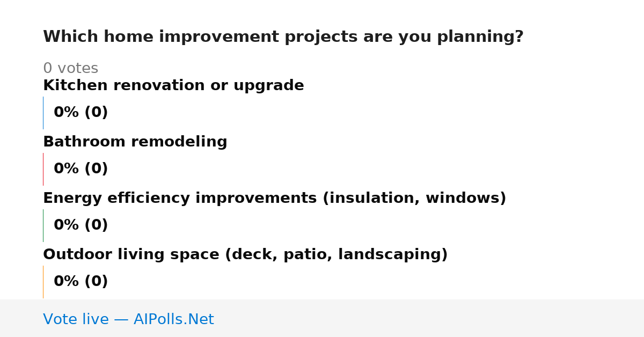The height and width of the screenshot is (337, 644).
Task: Click the Kitchen renovation 0% (0) result
Action: point(81,113)
